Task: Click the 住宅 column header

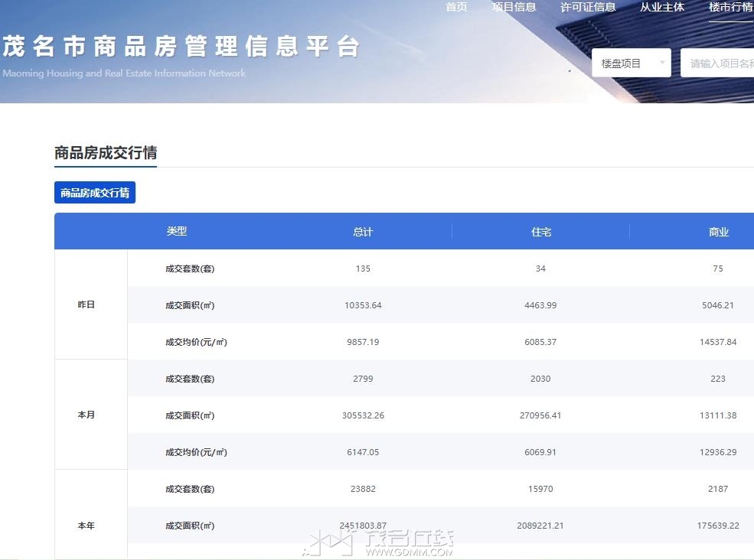Action: pyautogui.click(x=541, y=232)
